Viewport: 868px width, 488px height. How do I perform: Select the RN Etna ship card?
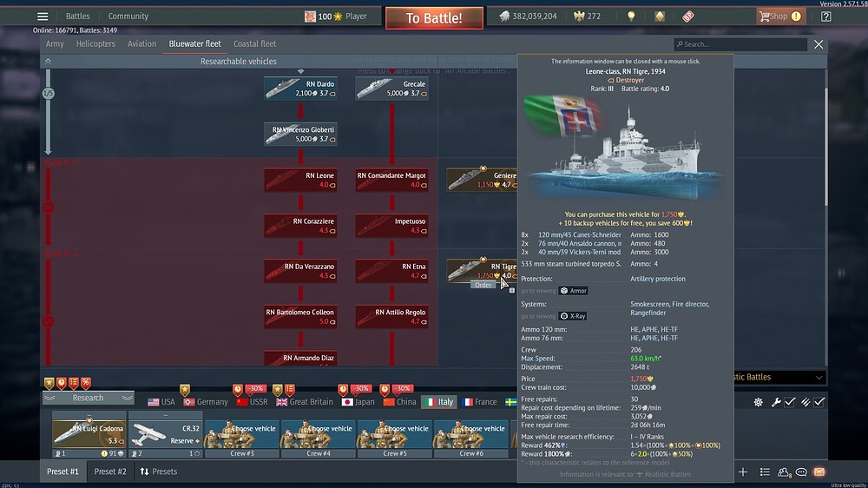click(x=392, y=271)
